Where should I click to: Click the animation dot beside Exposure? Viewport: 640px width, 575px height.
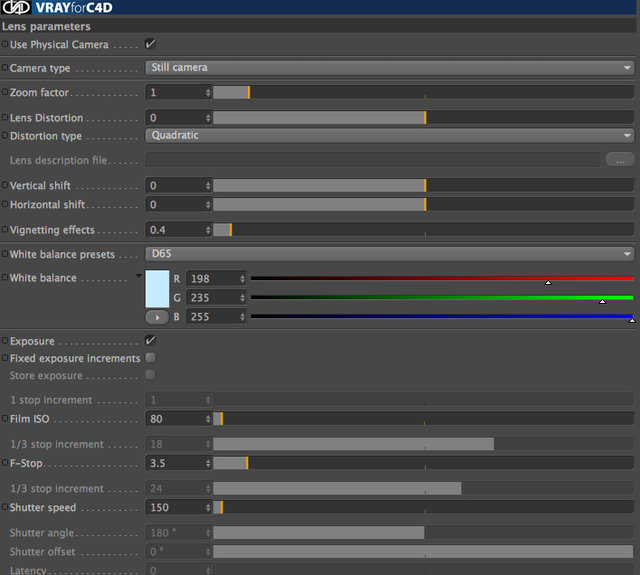pyautogui.click(x=5, y=340)
